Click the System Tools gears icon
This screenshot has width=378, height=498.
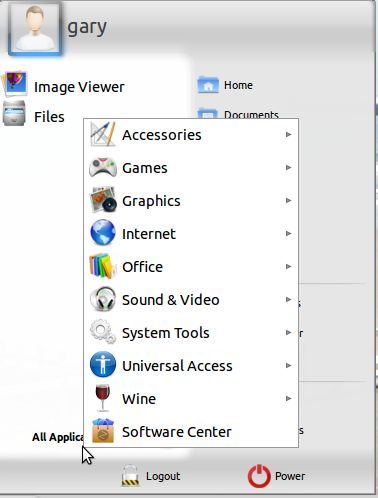[x=103, y=332]
